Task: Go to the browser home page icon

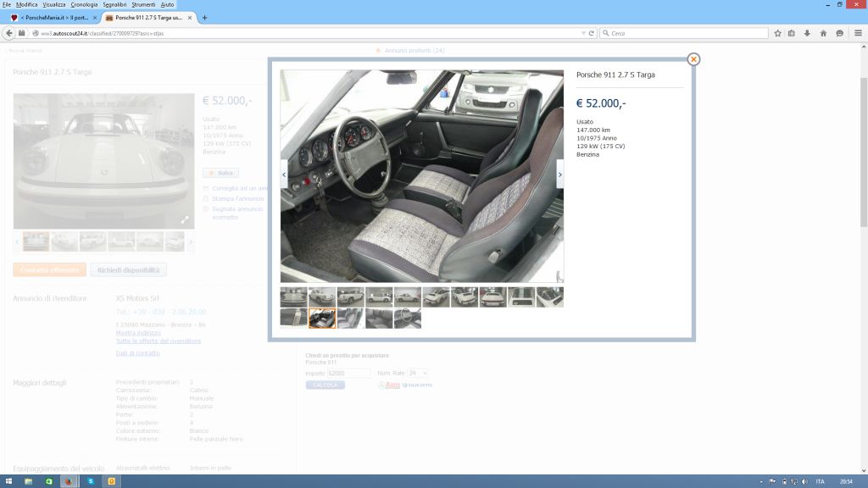Action: pyautogui.click(x=823, y=33)
